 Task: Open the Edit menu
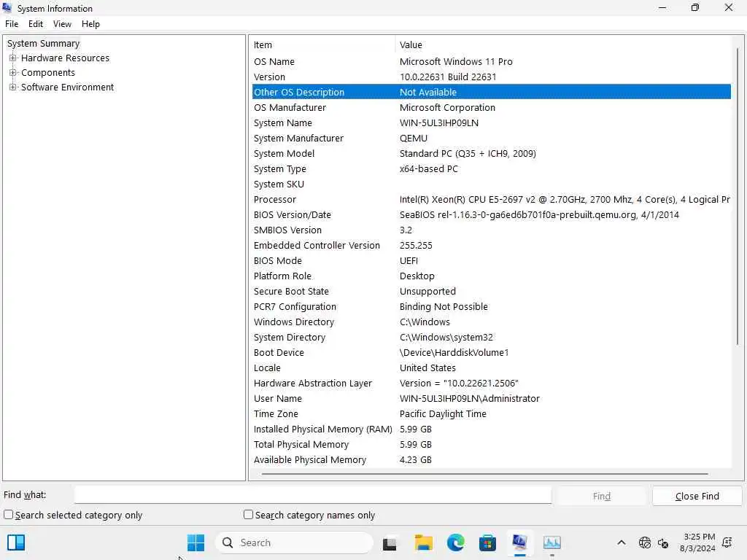point(36,24)
